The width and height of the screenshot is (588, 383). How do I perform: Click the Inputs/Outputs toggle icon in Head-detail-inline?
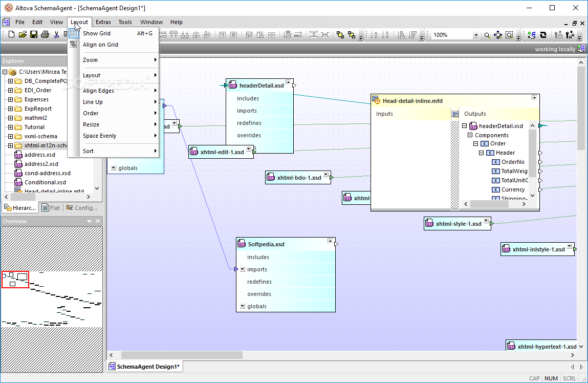tap(455, 114)
